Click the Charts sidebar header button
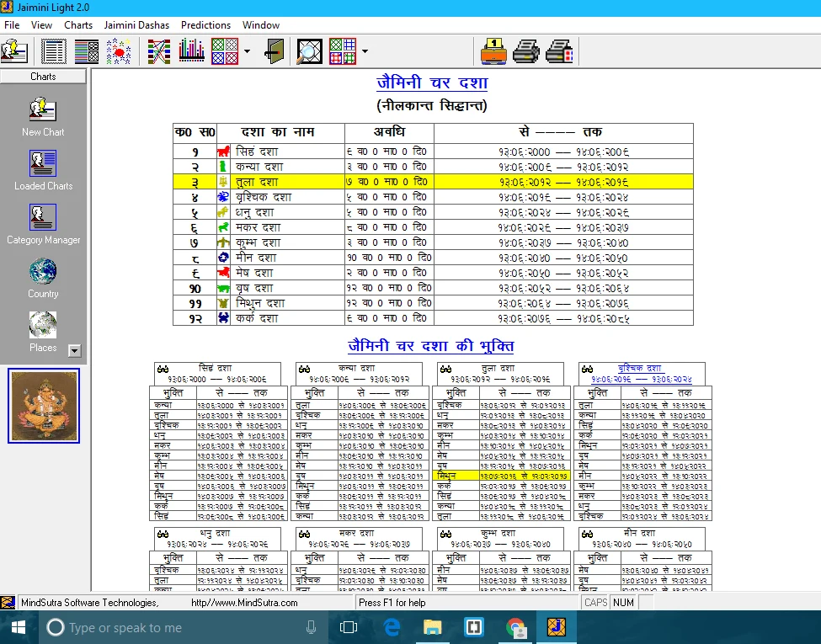 point(43,77)
